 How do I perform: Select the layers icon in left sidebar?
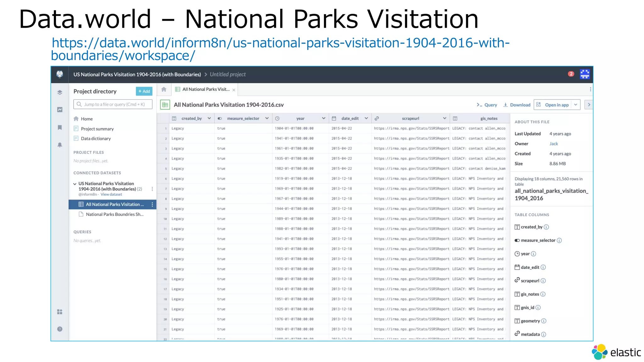(x=60, y=92)
